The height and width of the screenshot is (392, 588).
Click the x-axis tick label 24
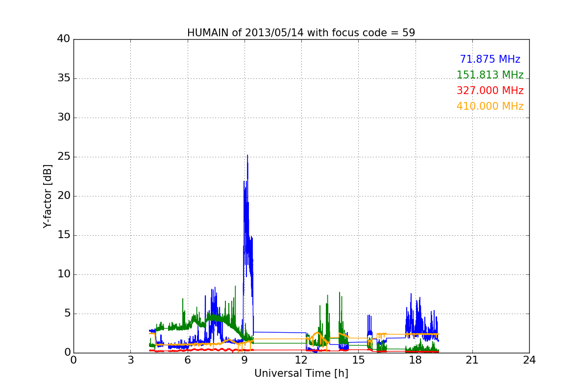click(529, 360)
